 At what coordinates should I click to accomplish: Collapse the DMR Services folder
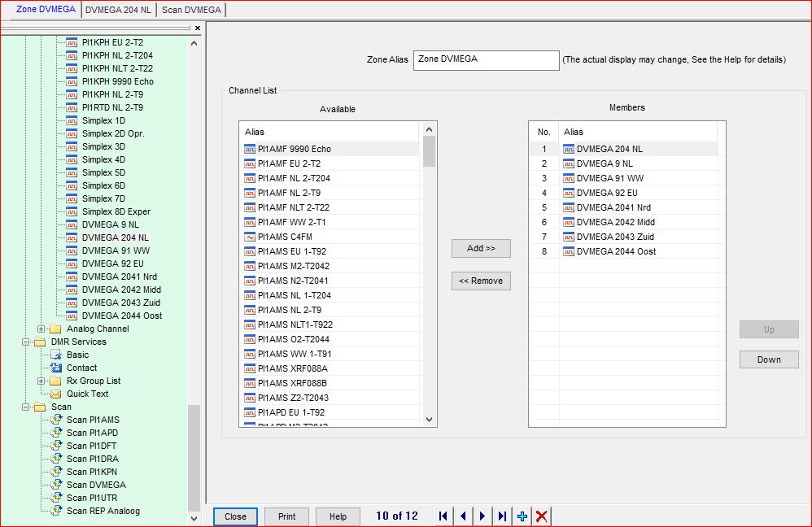pyautogui.click(x=25, y=342)
